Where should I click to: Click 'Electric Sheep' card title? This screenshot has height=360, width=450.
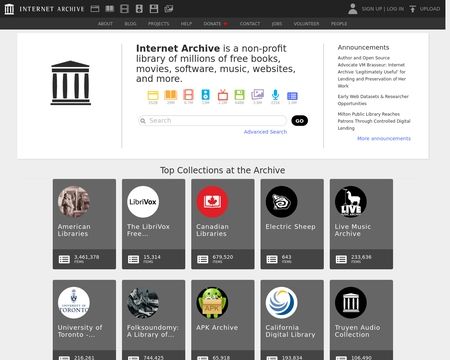pos(290,227)
